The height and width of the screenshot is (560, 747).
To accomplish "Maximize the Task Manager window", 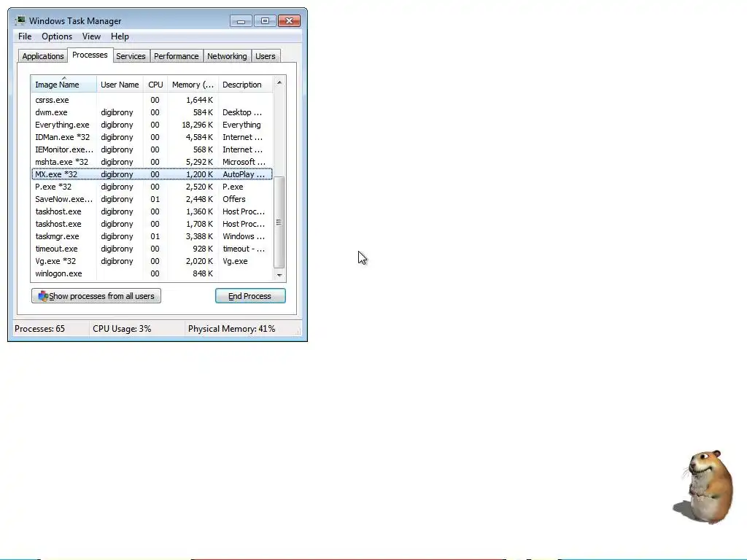I will 265,21.
